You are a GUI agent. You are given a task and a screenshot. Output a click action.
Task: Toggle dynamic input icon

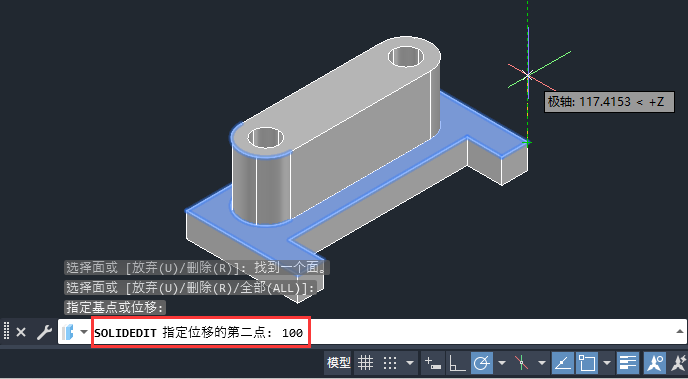coord(433,363)
